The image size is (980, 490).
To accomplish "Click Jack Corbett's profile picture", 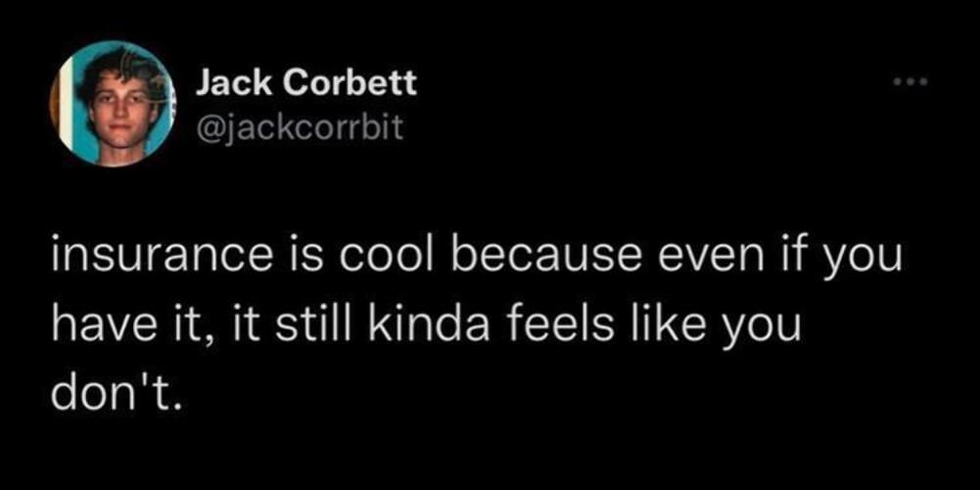I will click(109, 103).
